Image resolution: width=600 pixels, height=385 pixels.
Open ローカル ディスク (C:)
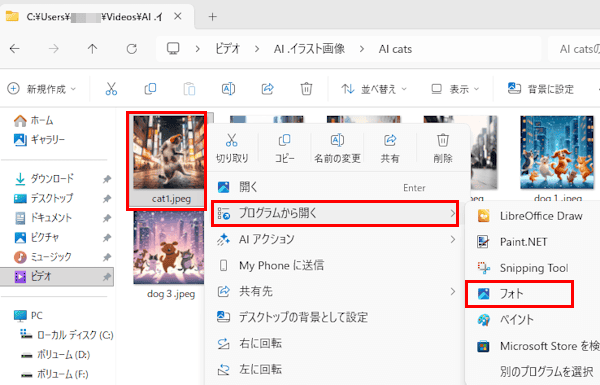67,335
